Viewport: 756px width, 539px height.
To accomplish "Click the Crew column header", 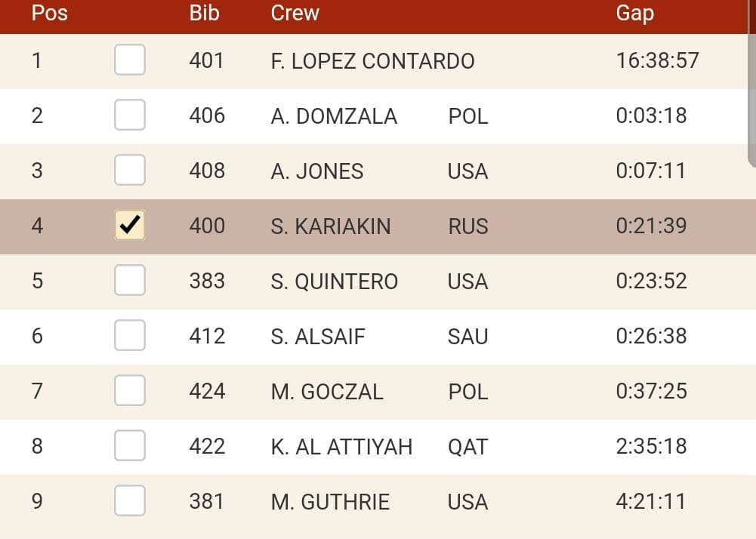I will pos(295,13).
